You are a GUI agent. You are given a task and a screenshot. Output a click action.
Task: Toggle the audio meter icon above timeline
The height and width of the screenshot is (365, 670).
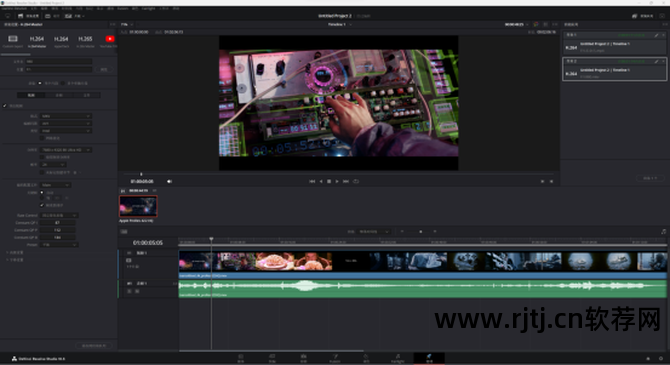[x=664, y=232]
